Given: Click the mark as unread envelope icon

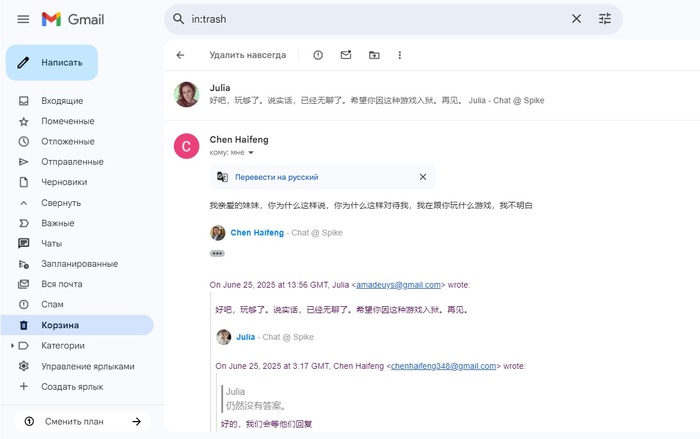Looking at the screenshot, I should pos(346,55).
